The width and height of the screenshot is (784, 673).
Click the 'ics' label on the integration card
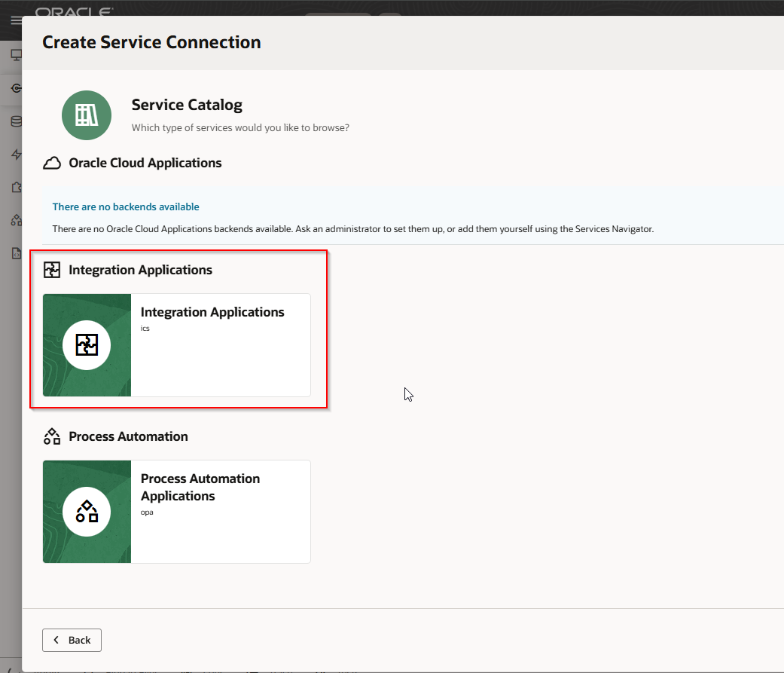145,329
